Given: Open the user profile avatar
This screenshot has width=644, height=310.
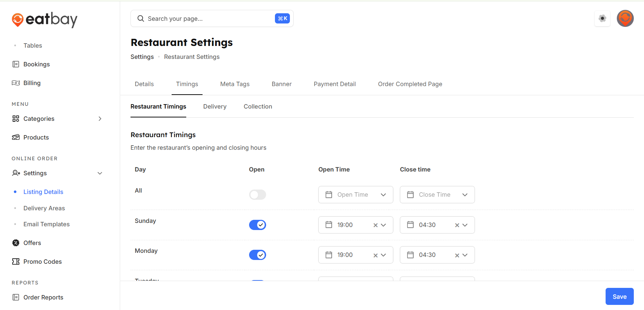Looking at the screenshot, I should [625, 18].
